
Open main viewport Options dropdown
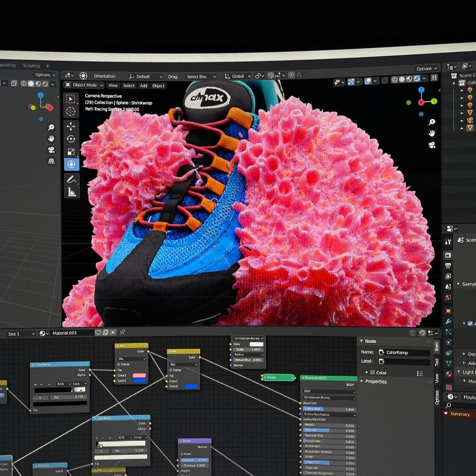(x=426, y=69)
